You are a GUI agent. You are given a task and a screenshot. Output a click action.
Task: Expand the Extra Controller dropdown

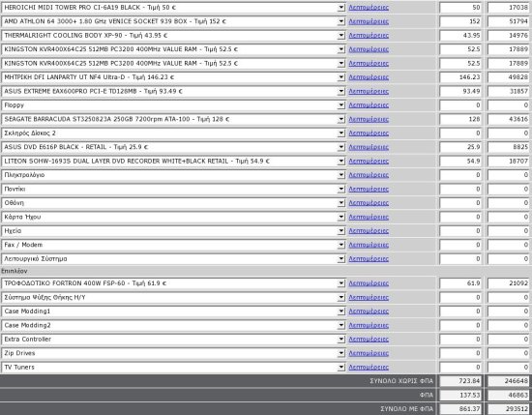click(x=173, y=339)
